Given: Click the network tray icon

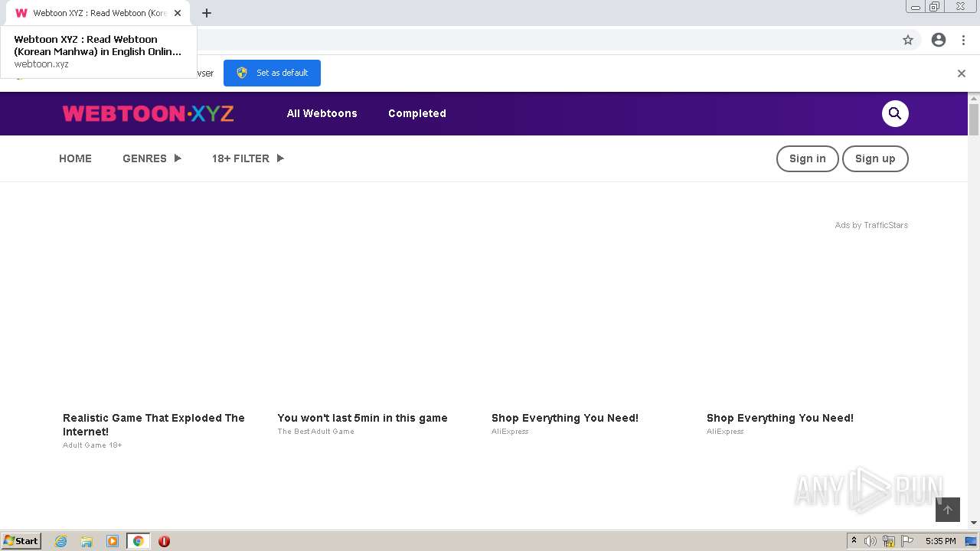Looking at the screenshot, I should click(x=889, y=541).
